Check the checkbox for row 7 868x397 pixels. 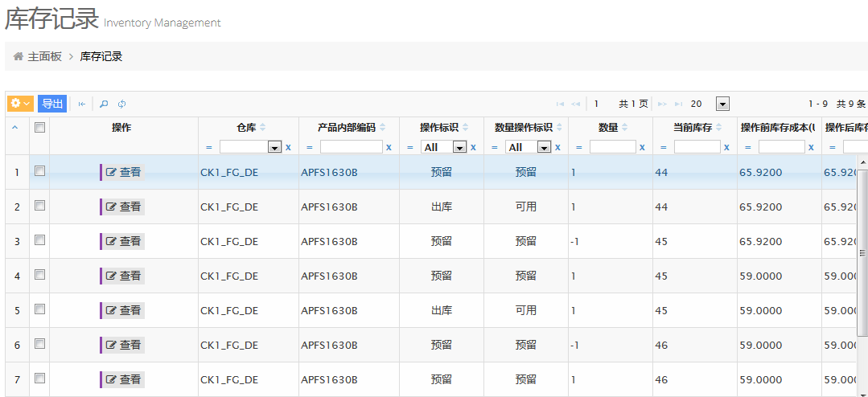[x=39, y=379]
